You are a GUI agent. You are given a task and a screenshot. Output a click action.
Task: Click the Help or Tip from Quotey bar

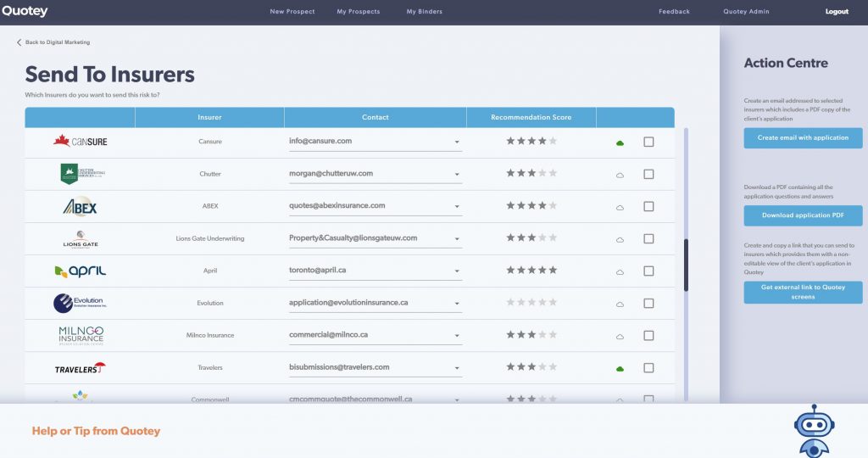[434, 431]
